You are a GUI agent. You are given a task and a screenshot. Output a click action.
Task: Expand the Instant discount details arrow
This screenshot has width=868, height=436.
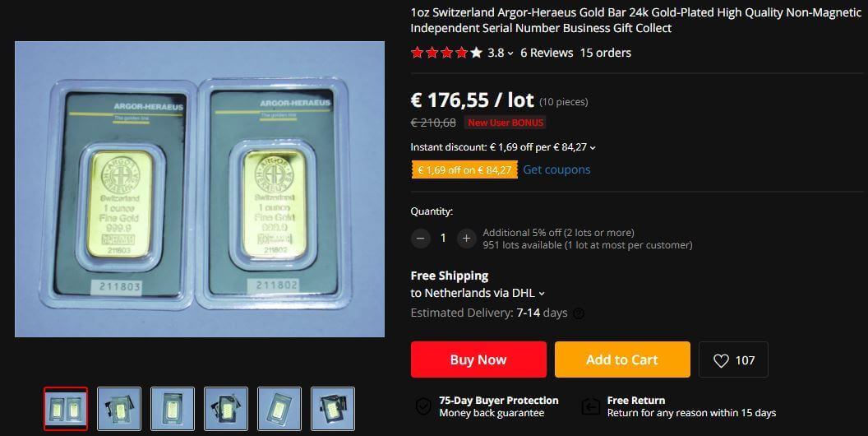(593, 148)
